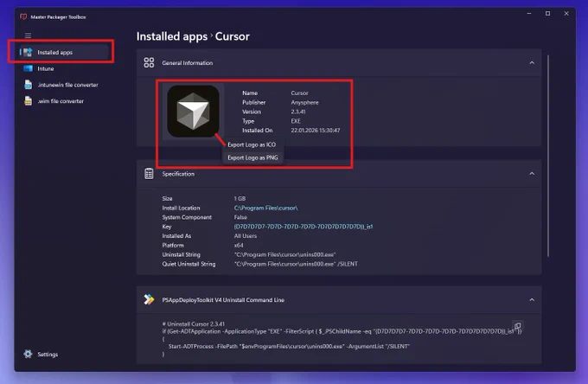Click the Master Packager Toolbox logo icon

(x=23, y=17)
